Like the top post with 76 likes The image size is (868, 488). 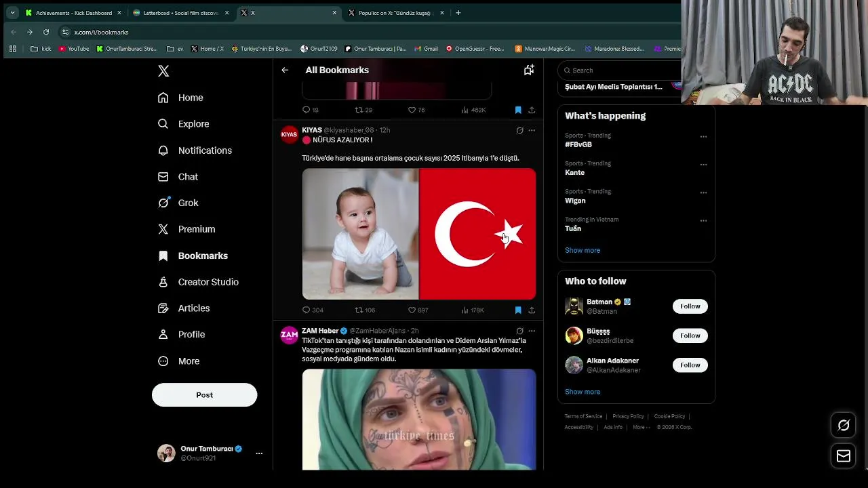(416, 110)
